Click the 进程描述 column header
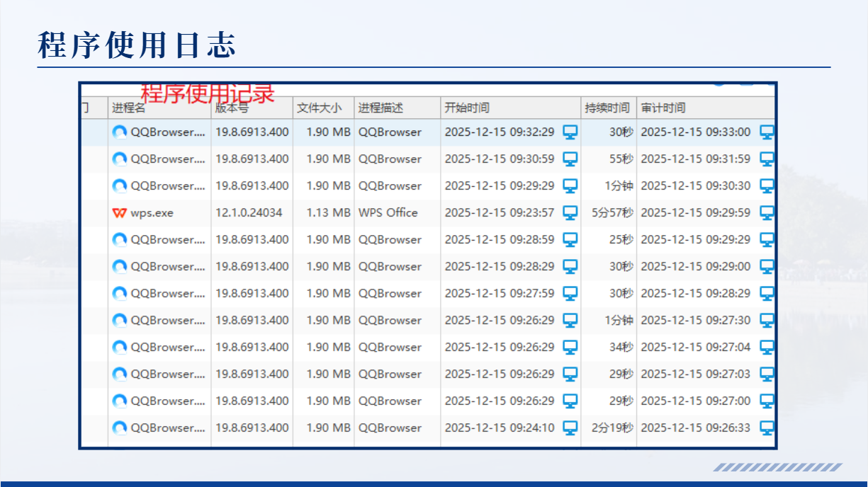 click(x=381, y=108)
